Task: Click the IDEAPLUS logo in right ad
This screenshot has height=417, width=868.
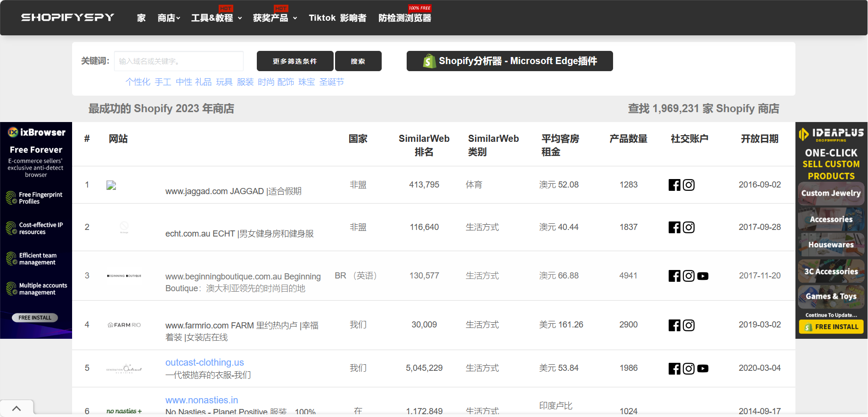Action: (831, 134)
